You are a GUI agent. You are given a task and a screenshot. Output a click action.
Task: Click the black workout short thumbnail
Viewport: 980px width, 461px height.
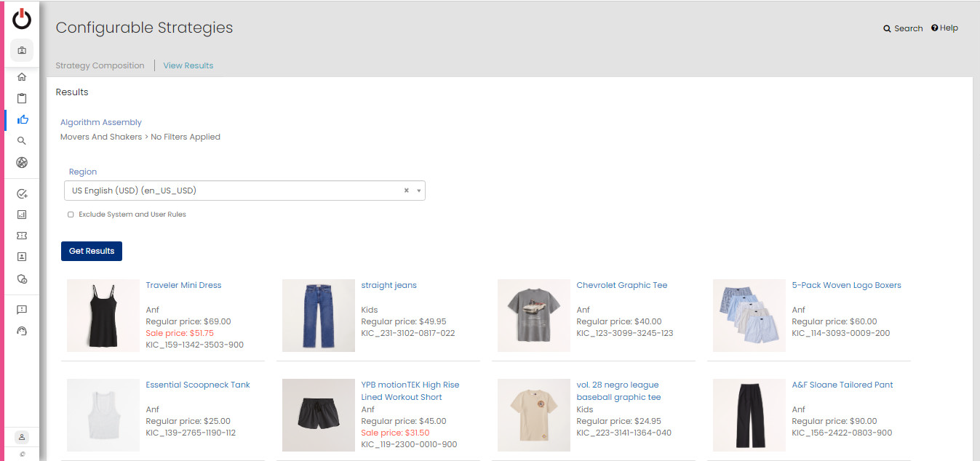click(319, 415)
